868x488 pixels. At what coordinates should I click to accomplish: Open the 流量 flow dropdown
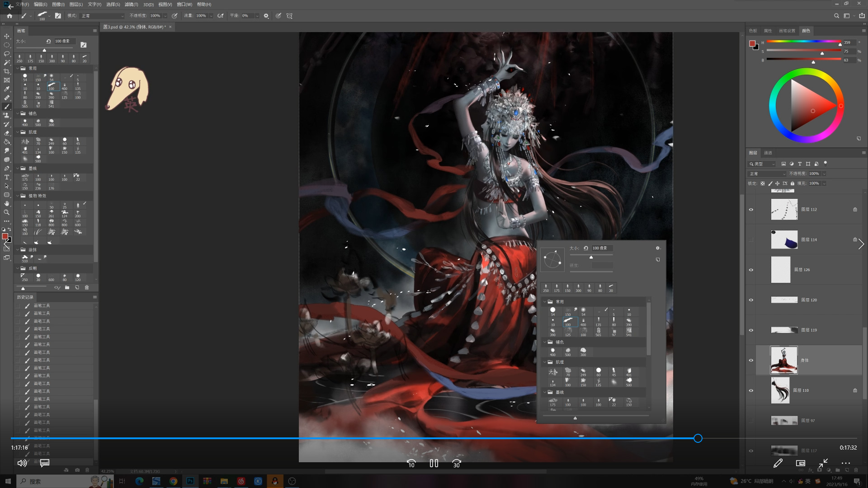point(211,16)
